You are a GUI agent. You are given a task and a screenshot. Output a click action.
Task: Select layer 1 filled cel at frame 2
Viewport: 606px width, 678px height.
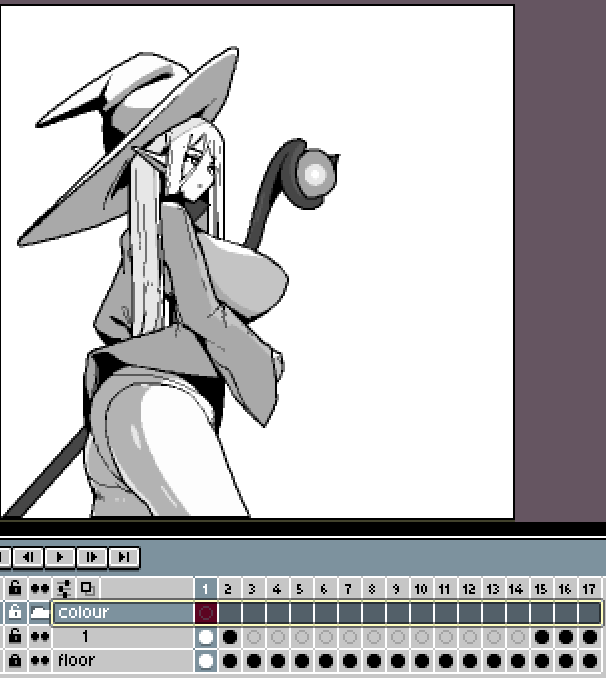click(x=230, y=637)
